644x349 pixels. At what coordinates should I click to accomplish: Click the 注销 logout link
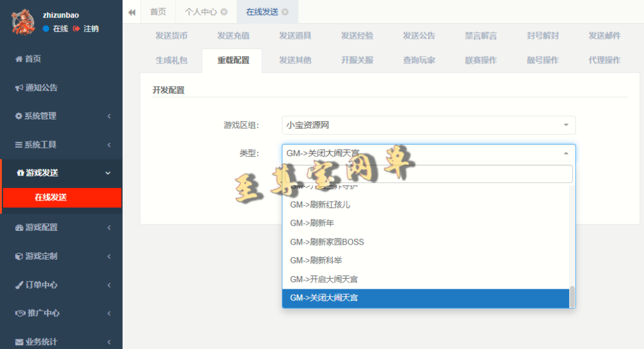click(x=86, y=28)
